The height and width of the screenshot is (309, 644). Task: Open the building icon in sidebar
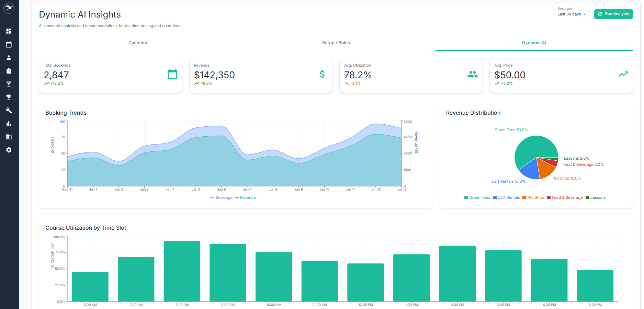tap(9, 137)
